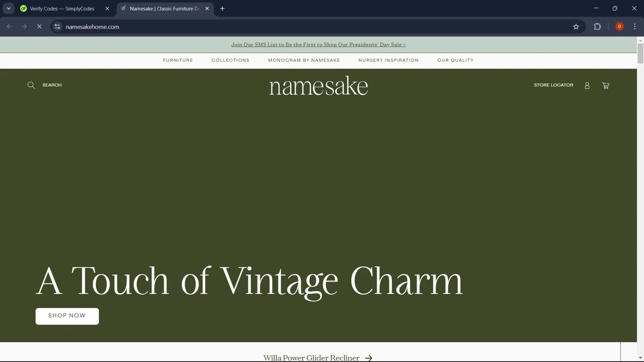Click the address bar URL namesakehome.com
The width and height of the screenshot is (644, 362).
pyautogui.click(x=92, y=27)
